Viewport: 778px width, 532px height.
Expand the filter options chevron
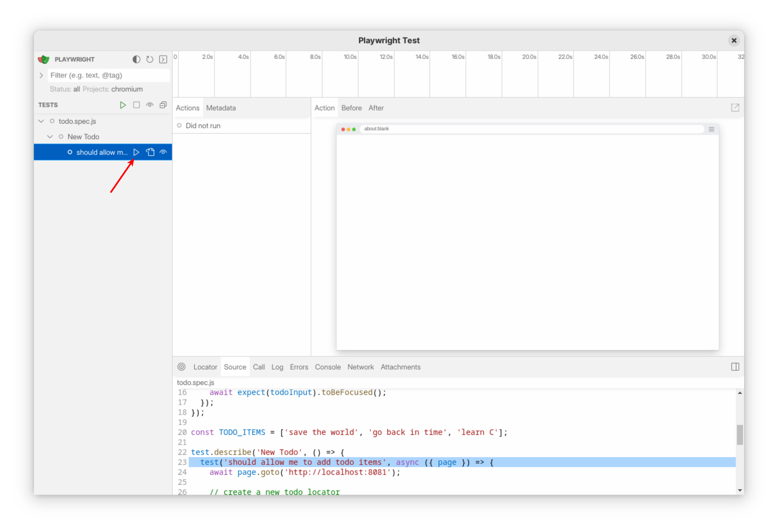point(41,76)
